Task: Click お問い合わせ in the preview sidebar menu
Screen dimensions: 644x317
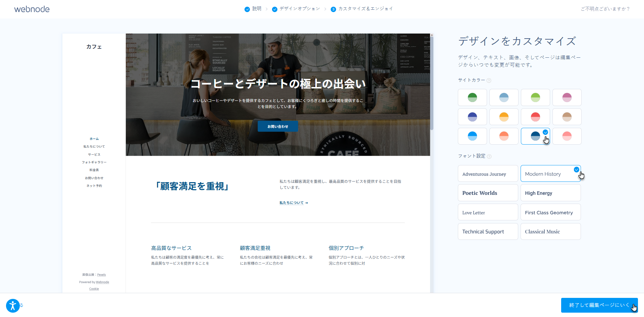Action: tap(94, 178)
